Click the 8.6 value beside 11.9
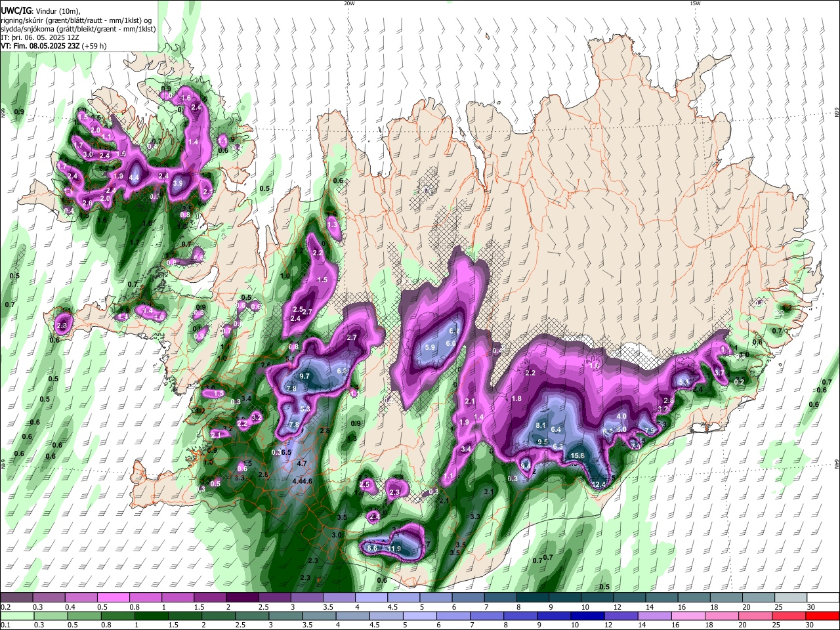 [x=372, y=548]
